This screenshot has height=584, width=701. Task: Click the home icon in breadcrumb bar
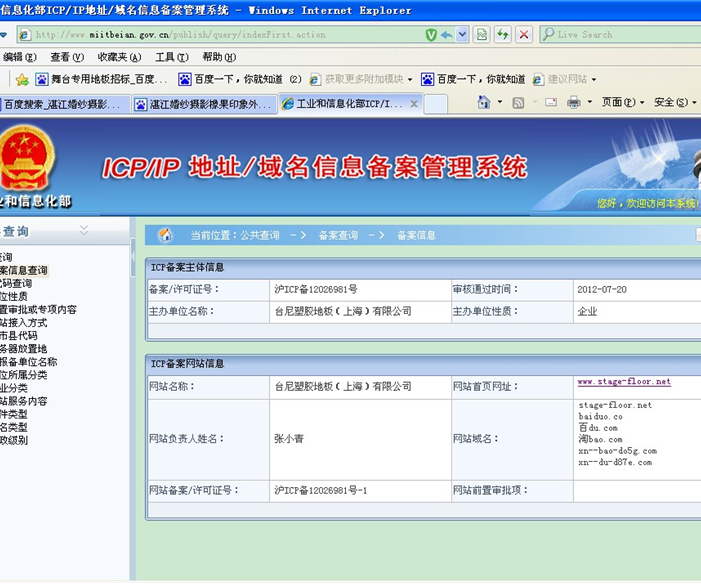point(165,235)
